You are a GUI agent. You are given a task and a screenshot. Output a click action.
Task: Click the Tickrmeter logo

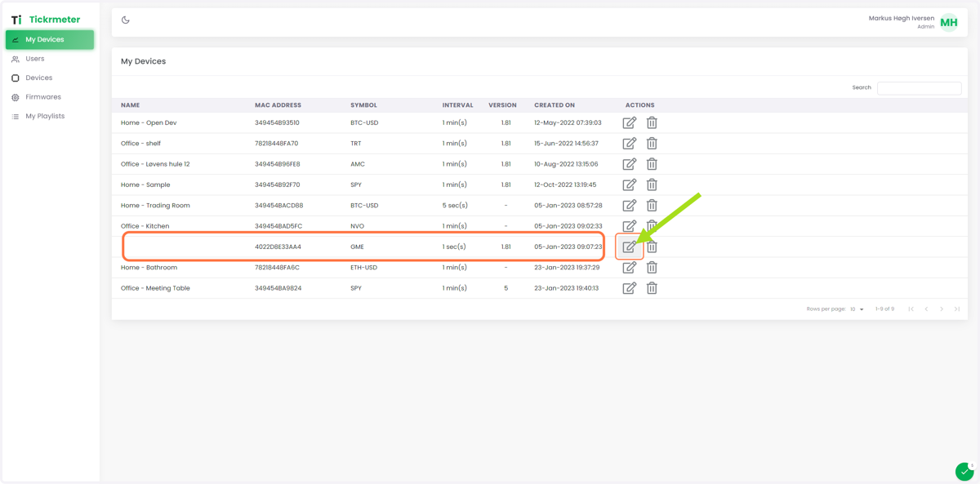[46, 20]
